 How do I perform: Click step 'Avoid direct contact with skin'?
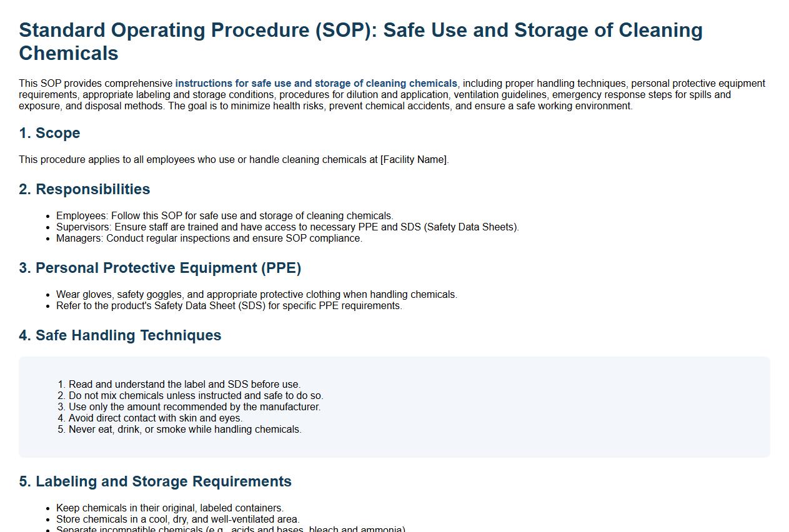pyautogui.click(x=155, y=418)
